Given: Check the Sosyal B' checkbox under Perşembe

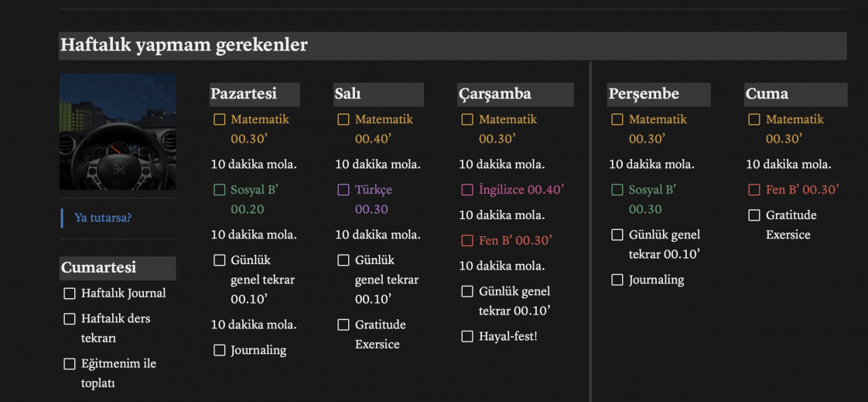Looking at the screenshot, I should point(617,191).
